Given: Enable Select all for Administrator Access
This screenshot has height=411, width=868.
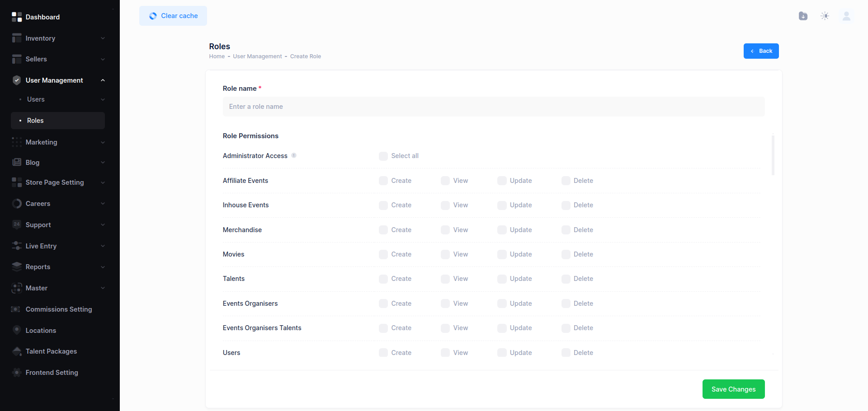Looking at the screenshot, I should (383, 156).
